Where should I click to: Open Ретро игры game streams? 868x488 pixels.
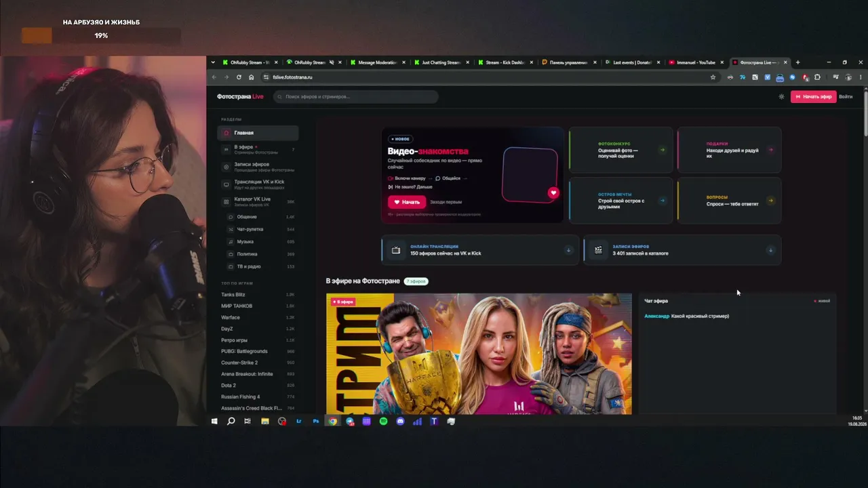pyautogui.click(x=258, y=340)
